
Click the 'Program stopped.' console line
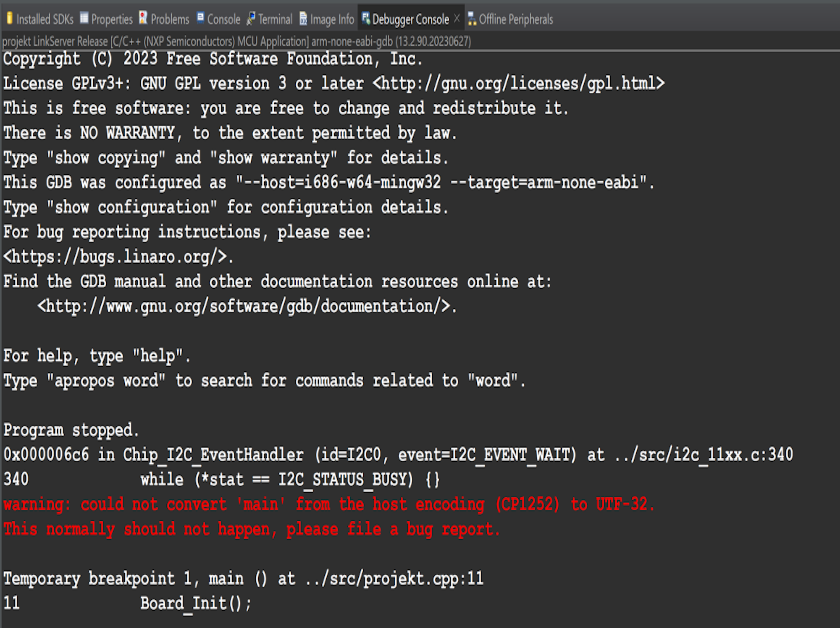click(71, 430)
